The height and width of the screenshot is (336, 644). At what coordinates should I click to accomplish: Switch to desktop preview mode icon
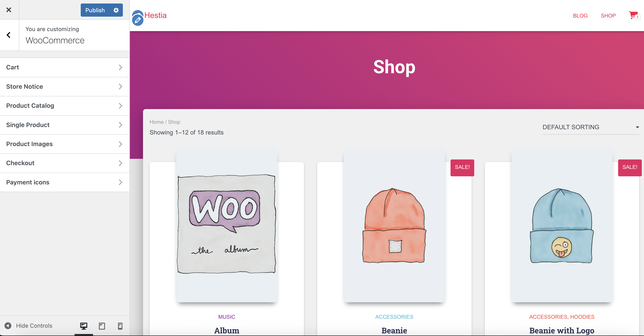point(84,326)
